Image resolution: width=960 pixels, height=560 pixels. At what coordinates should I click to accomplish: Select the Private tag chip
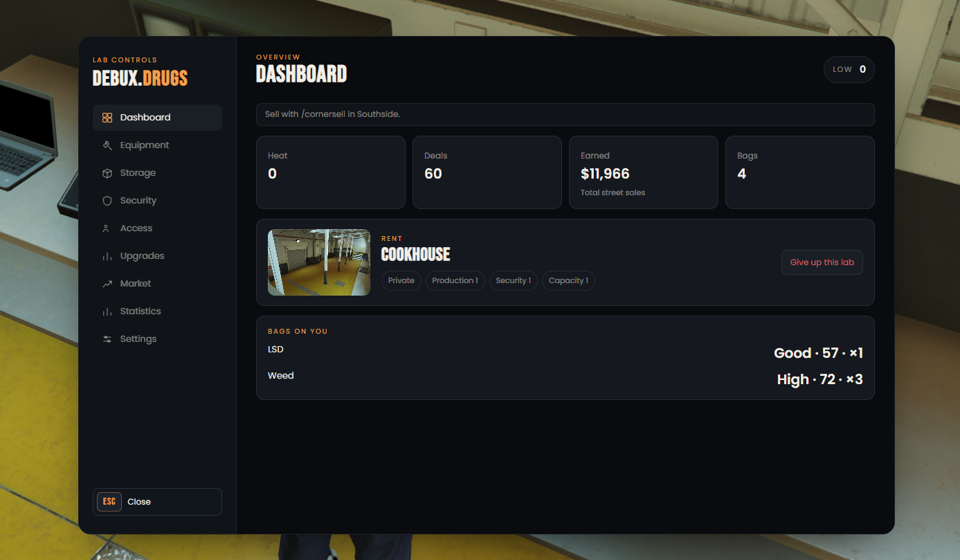[401, 280]
